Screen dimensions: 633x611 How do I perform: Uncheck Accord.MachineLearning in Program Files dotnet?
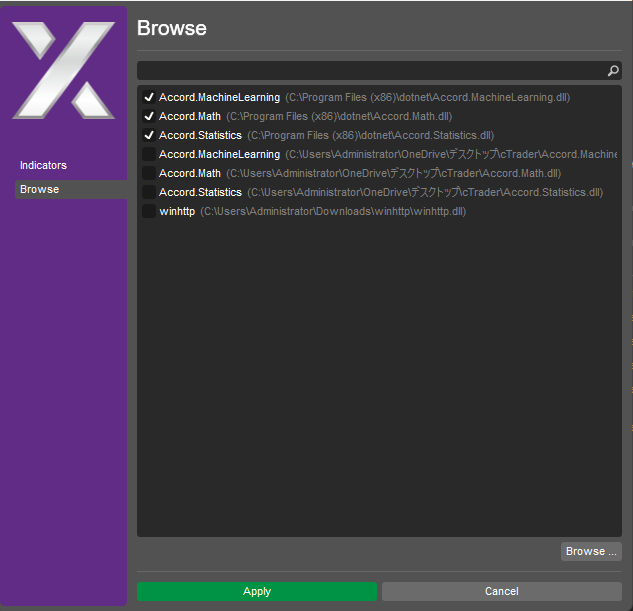pos(149,97)
